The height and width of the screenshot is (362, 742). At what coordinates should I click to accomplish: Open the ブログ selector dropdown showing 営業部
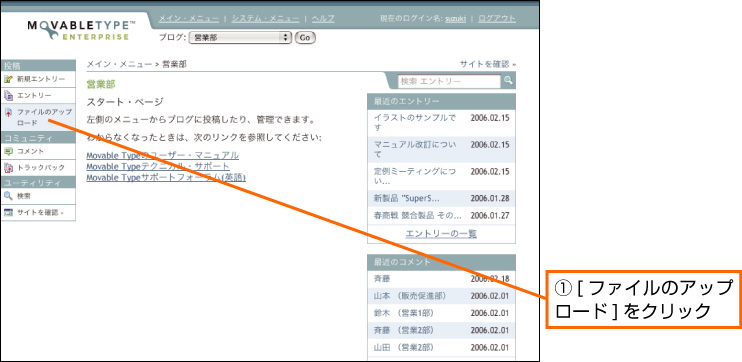240,38
